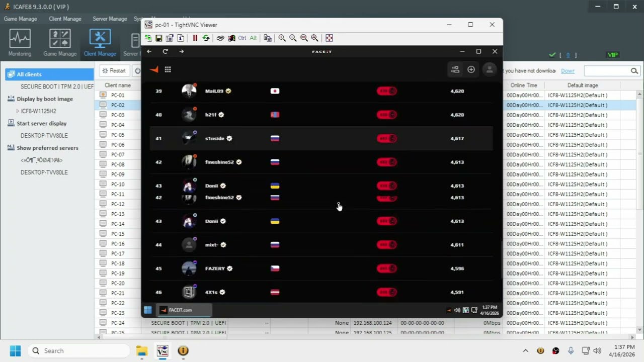Viewport: 644px width, 362px height.
Task: Click the Client name column header
Action: (x=118, y=85)
